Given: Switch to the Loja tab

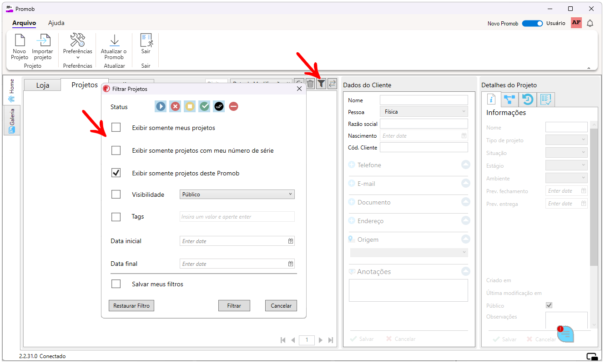Looking at the screenshot, I should 42,85.
